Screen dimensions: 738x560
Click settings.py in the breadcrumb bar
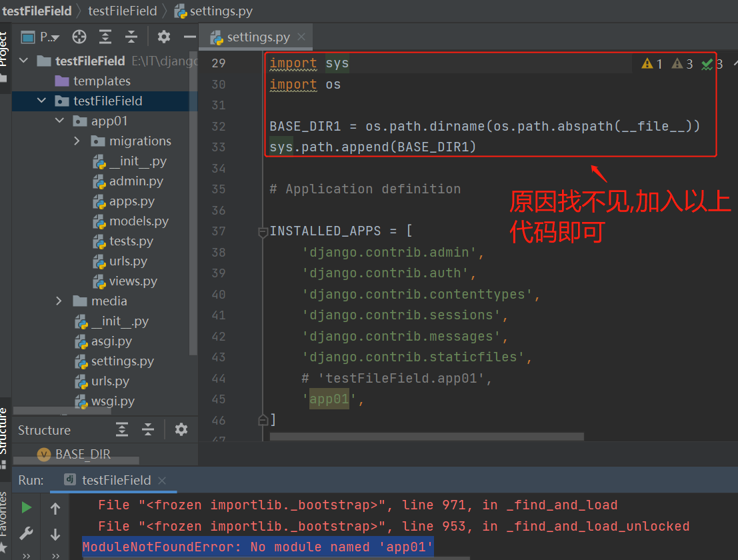click(x=221, y=11)
